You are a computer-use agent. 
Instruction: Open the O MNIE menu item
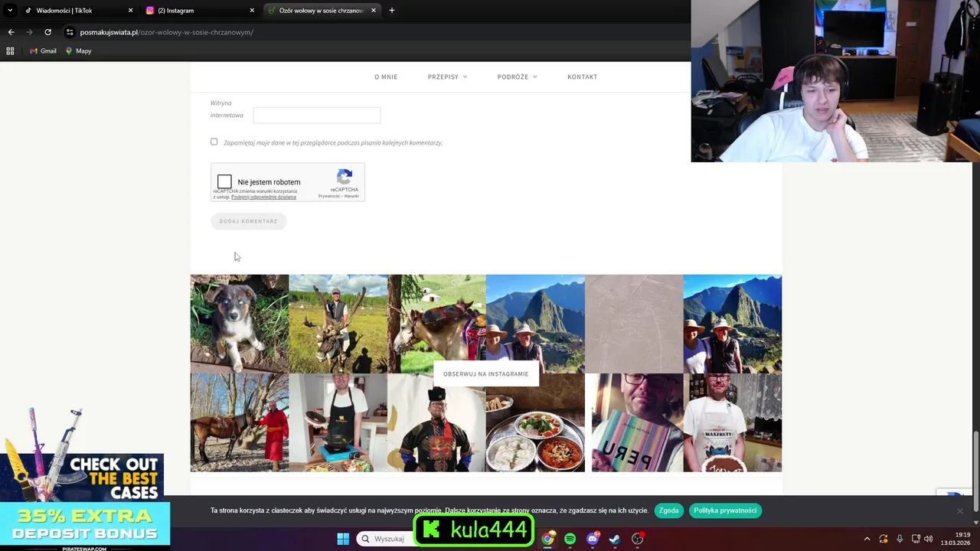tap(386, 77)
